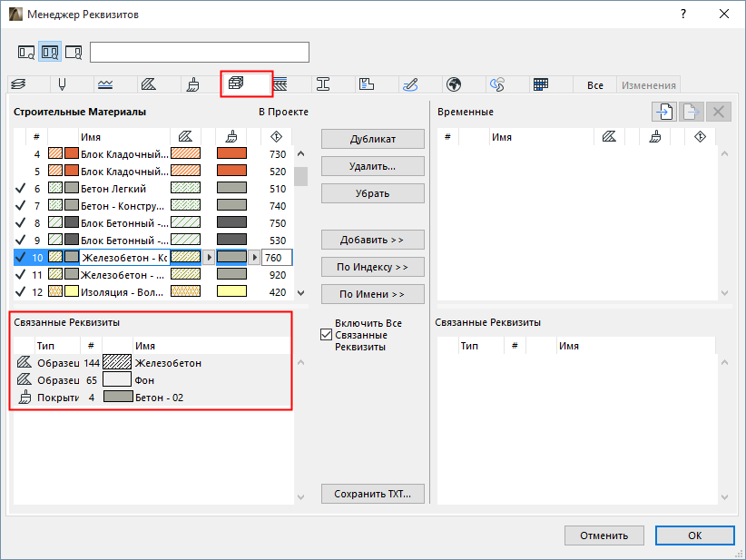
Task: Select Бетон - 02 related surface row
Action: point(153,398)
